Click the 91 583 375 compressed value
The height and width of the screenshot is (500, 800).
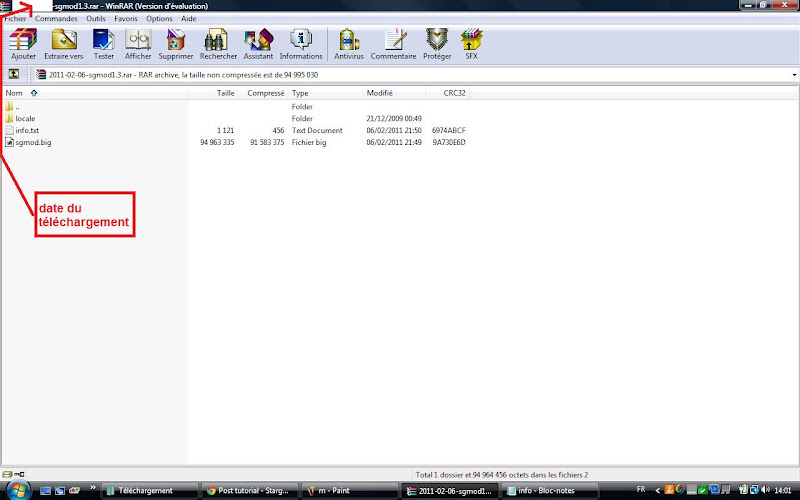pos(267,142)
